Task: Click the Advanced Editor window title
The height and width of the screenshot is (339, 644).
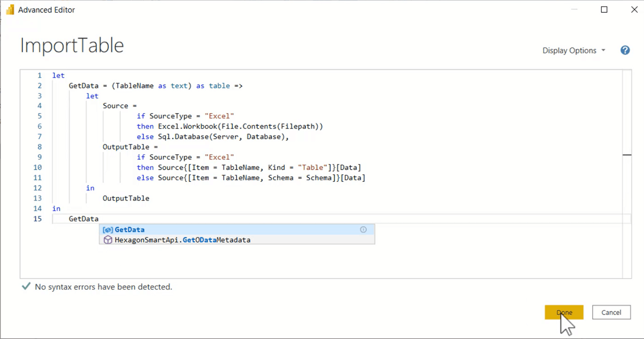Action: tap(47, 10)
